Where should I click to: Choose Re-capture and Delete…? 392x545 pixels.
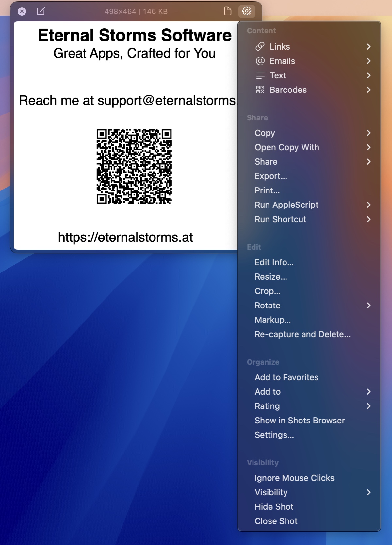pyautogui.click(x=309, y=334)
